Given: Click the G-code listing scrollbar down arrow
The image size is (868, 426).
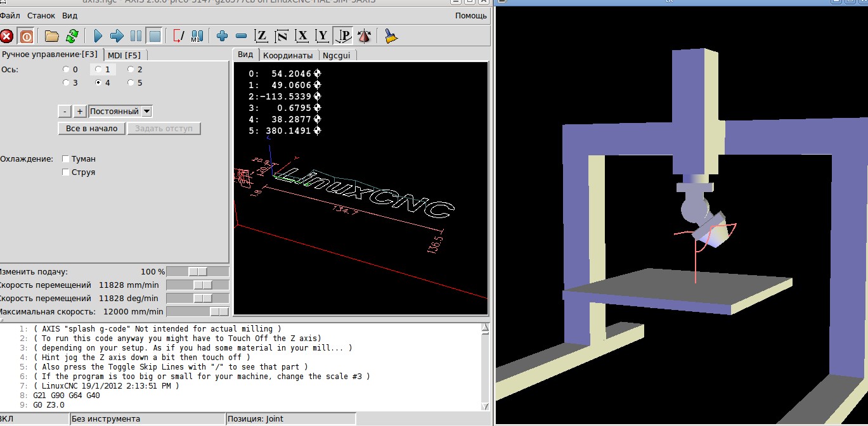Looking at the screenshot, I should (x=485, y=406).
